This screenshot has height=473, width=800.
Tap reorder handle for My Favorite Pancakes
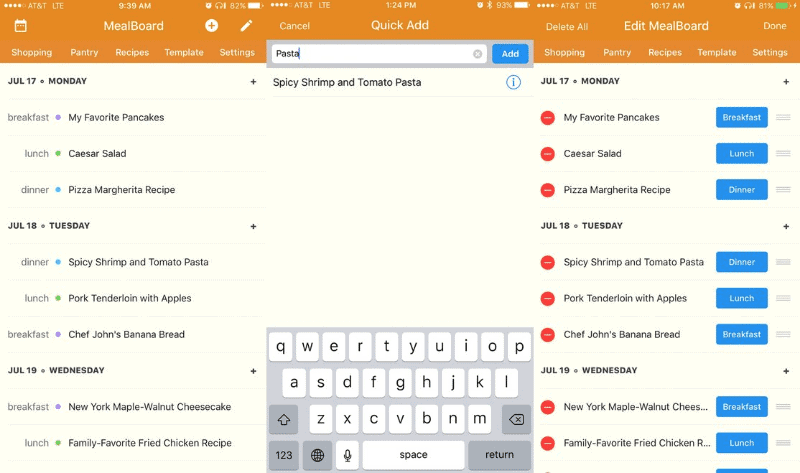pyautogui.click(x=783, y=117)
